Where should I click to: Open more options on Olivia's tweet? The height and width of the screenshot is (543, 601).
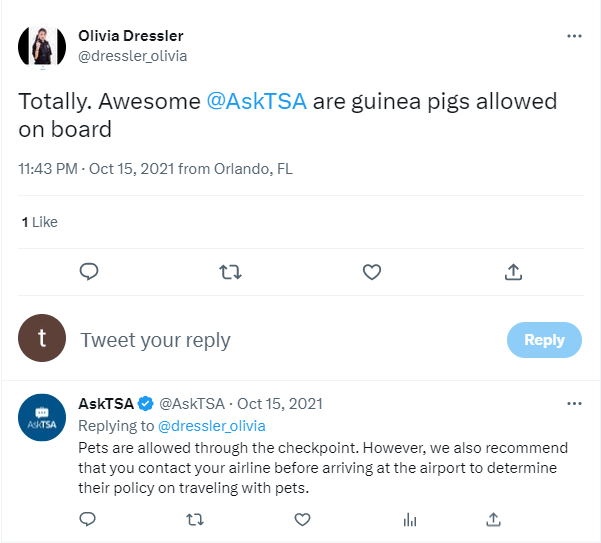(574, 36)
